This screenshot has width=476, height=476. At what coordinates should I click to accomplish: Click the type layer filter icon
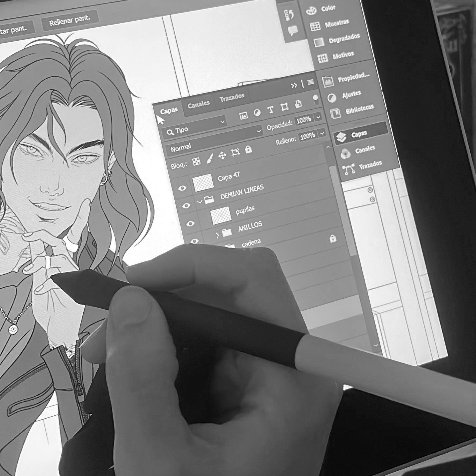click(x=270, y=110)
